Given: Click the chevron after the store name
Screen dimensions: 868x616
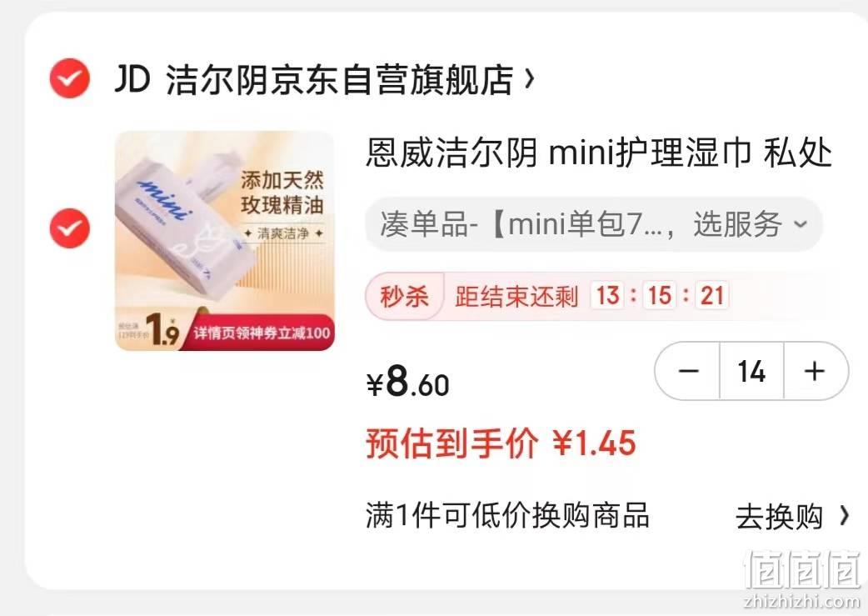Looking at the screenshot, I should click(x=530, y=79).
